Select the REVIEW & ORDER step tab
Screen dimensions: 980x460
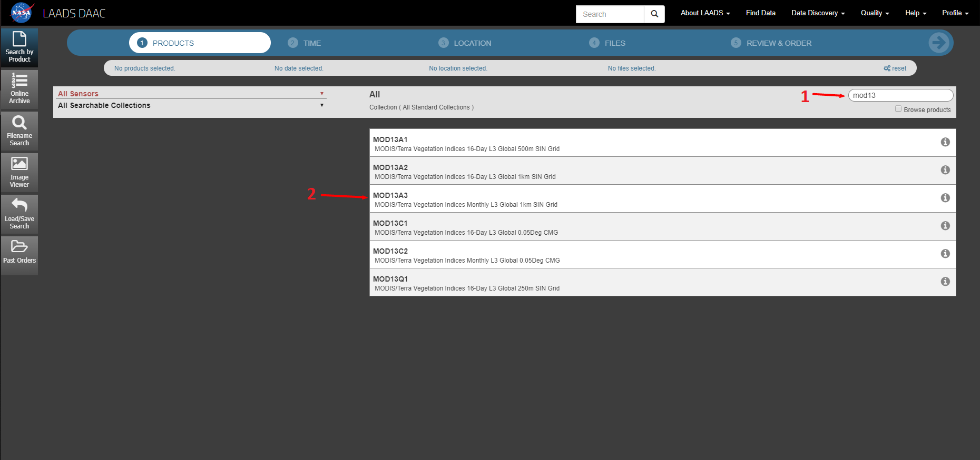pyautogui.click(x=771, y=43)
